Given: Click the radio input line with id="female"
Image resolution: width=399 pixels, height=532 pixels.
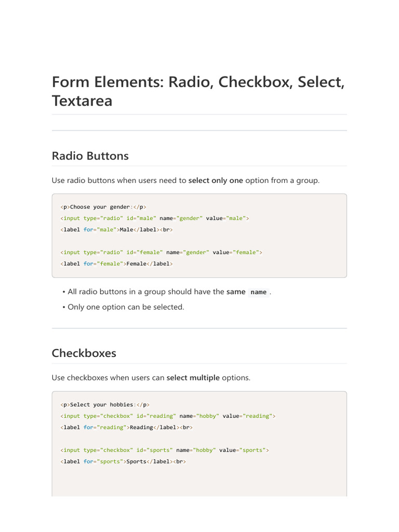Looking at the screenshot, I should click(x=162, y=252).
